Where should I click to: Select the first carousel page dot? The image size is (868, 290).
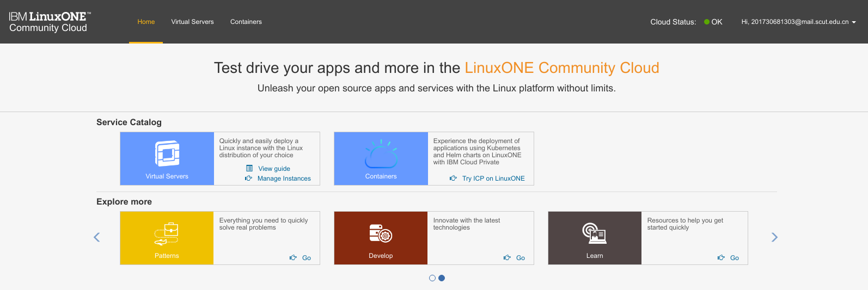tap(432, 278)
